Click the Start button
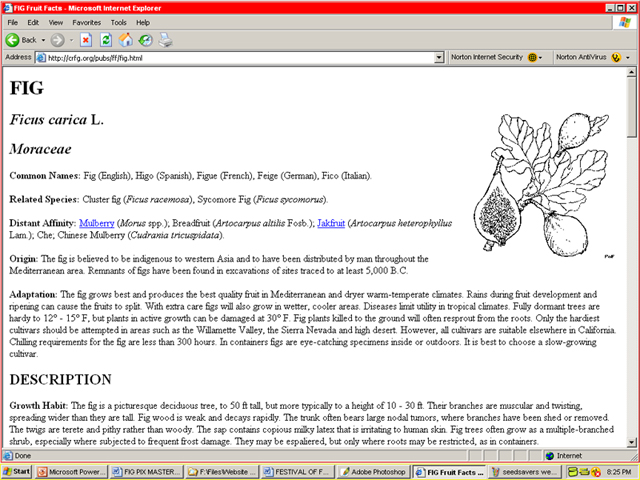The height and width of the screenshot is (480, 640). 17,472
